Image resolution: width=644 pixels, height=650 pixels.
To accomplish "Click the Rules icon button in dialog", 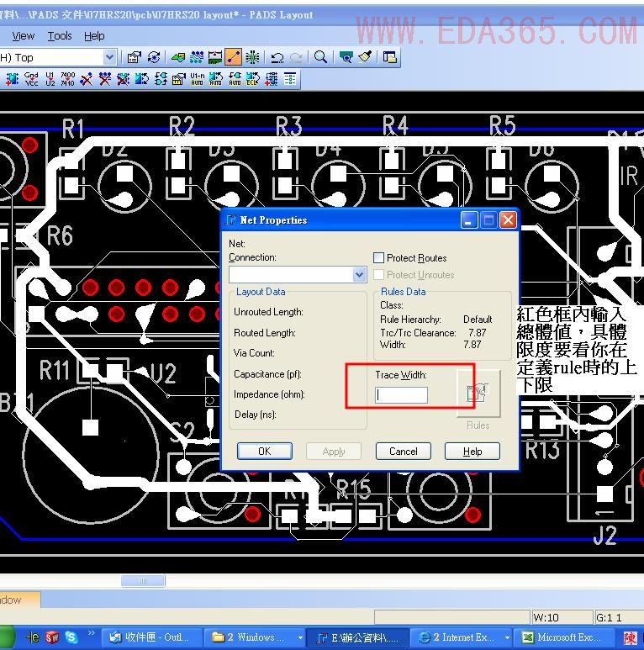I will (x=478, y=394).
